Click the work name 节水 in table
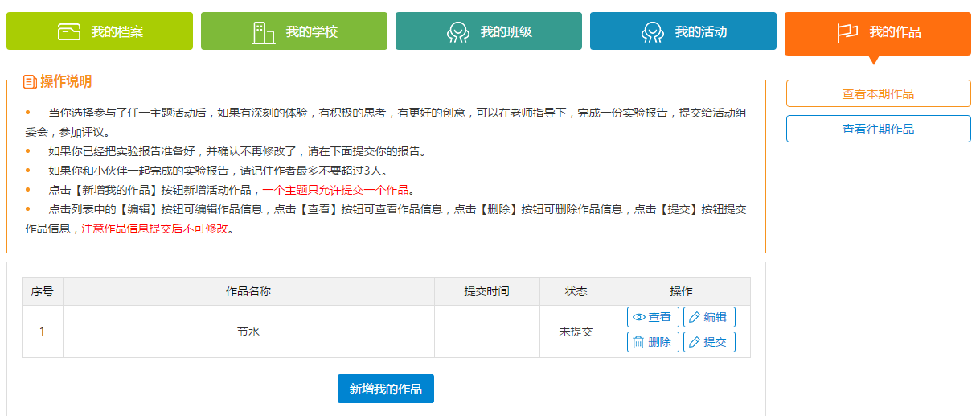This screenshot has height=416, width=980. click(248, 332)
